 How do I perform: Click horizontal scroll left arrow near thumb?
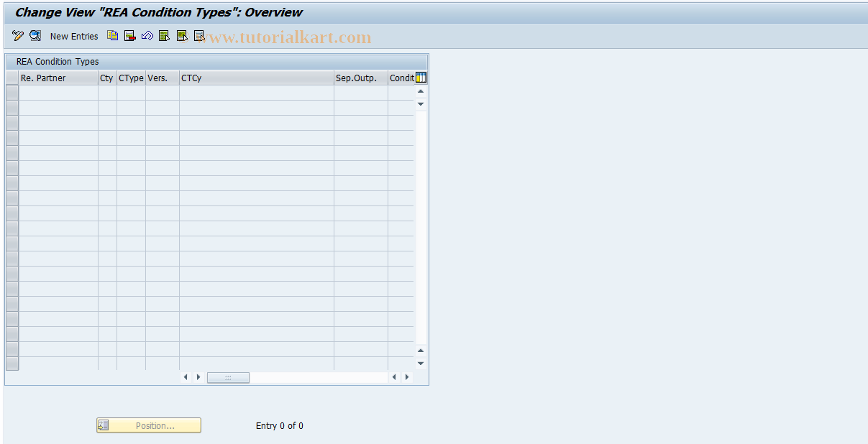[x=186, y=377]
